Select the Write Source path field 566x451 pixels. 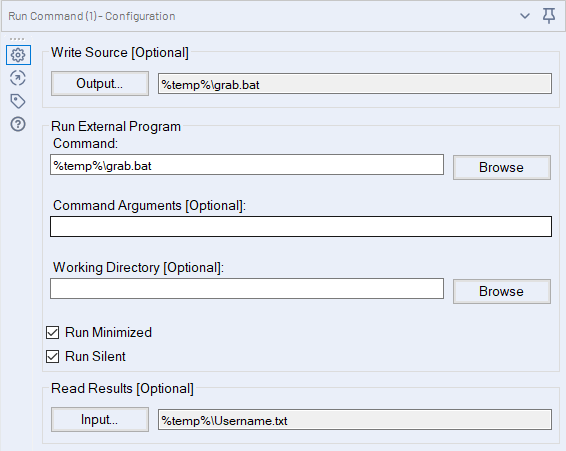[x=355, y=84]
